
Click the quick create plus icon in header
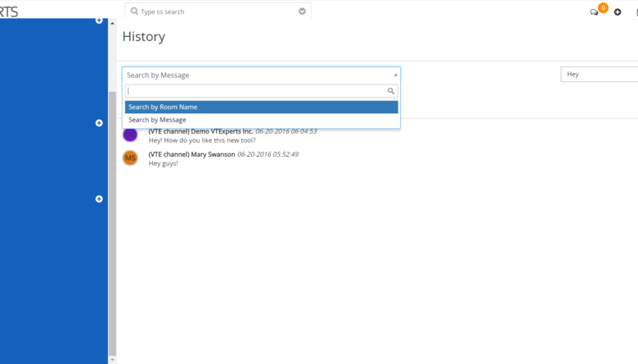coord(618,12)
